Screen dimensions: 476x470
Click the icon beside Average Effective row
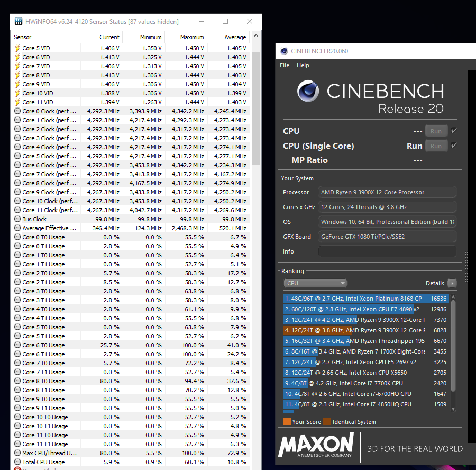tap(17, 228)
